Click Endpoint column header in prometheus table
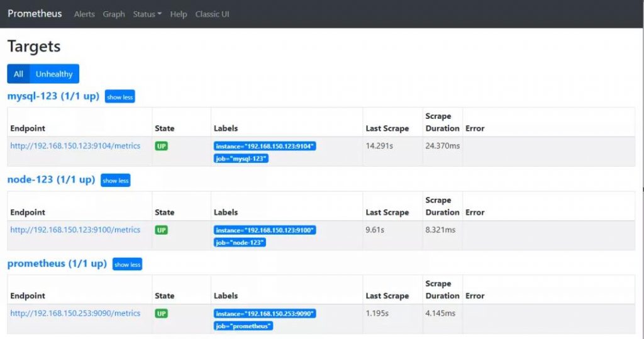644x339 pixels. 28,296
